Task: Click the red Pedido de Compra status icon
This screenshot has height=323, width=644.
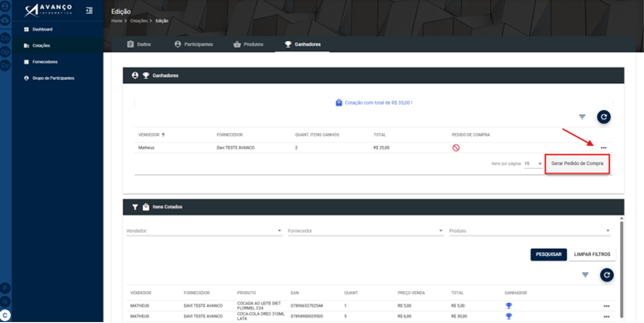Action: click(456, 147)
